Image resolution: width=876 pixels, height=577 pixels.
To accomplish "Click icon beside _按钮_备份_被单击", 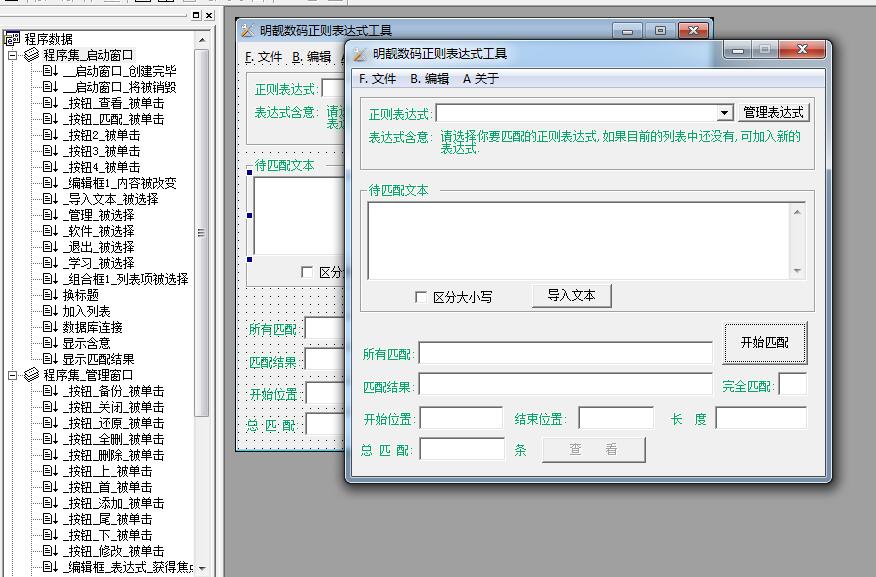I will tap(50, 391).
